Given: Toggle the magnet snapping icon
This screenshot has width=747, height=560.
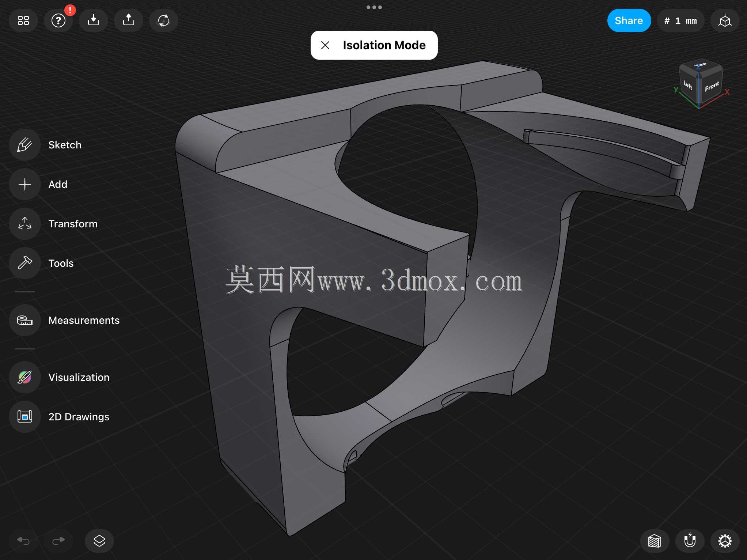Looking at the screenshot, I should tap(690, 541).
